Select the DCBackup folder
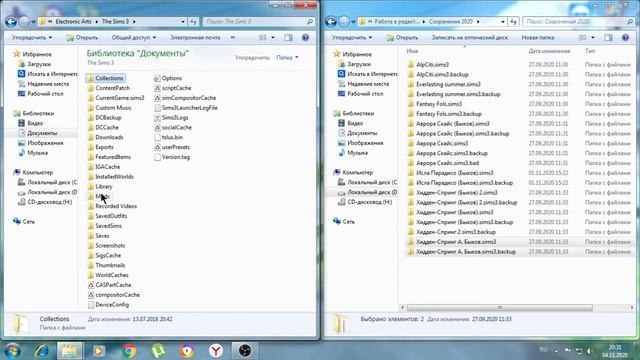640x360 pixels. pos(104,118)
